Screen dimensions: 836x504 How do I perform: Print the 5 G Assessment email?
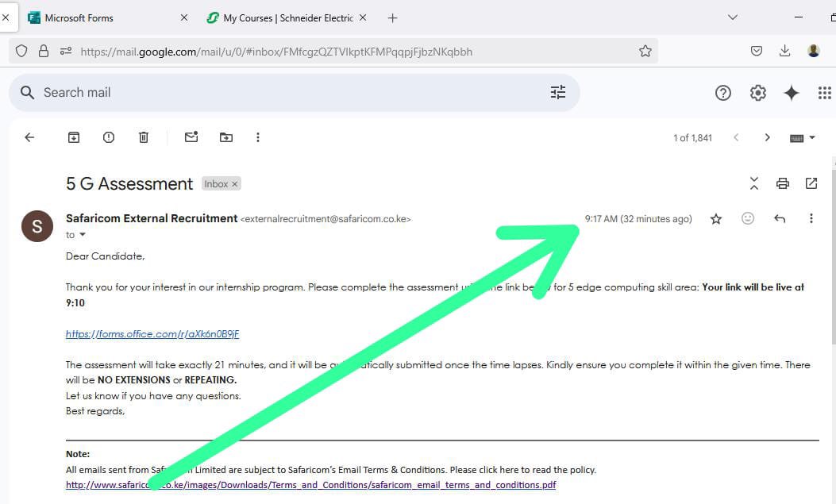pos(783,183)
